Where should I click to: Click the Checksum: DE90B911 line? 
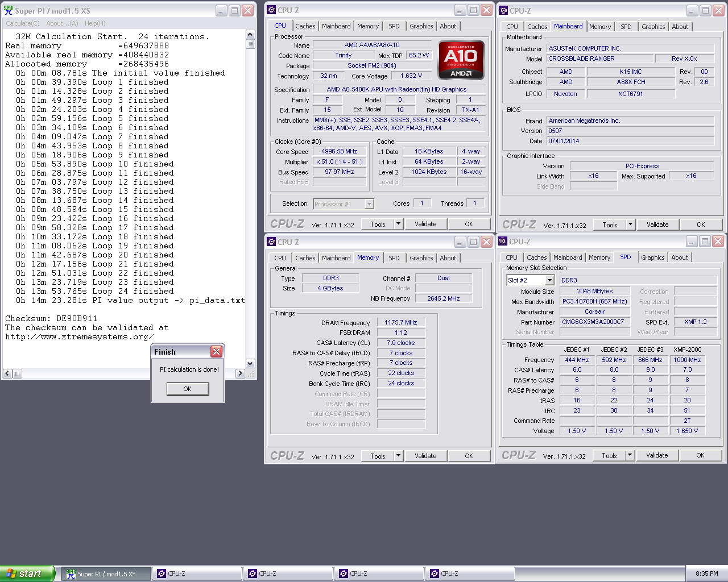(51, 318)
